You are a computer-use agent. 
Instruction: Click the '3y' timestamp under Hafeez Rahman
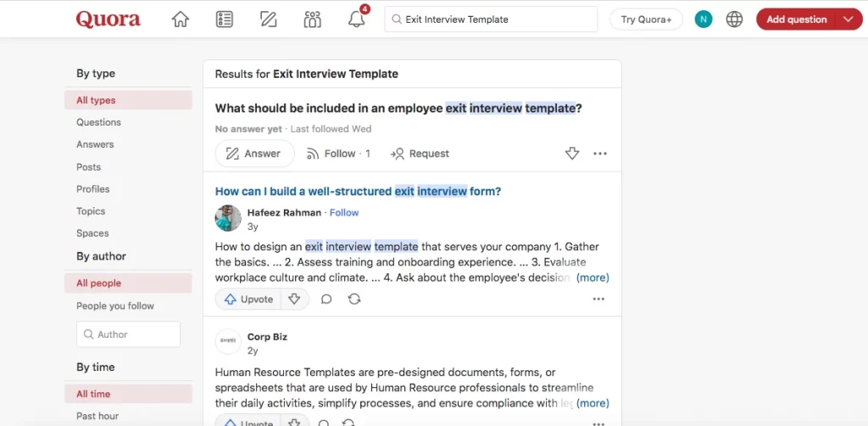pos(253,227)
